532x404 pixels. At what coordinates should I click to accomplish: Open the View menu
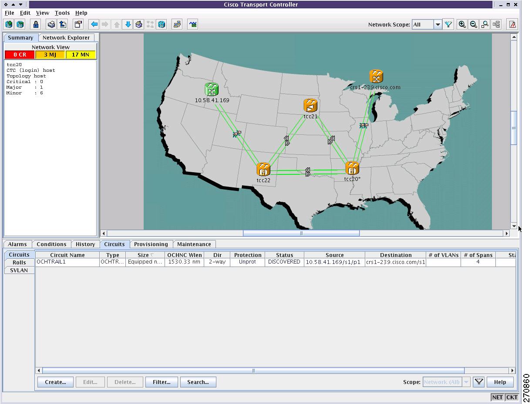42,13
